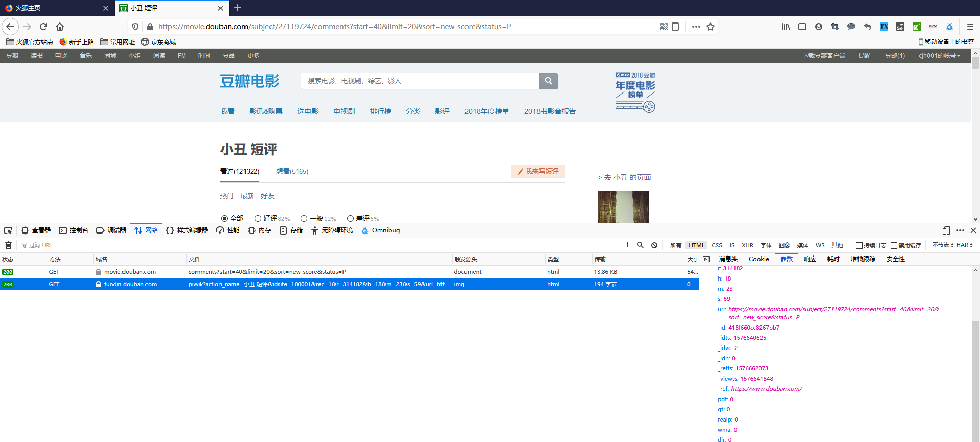Open the chat bubble extension icon
980x442 pixels.
tap(851, 27)
